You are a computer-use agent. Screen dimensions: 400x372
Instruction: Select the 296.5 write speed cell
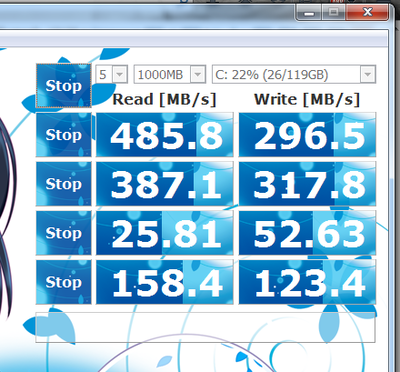(x=307, y=135)
